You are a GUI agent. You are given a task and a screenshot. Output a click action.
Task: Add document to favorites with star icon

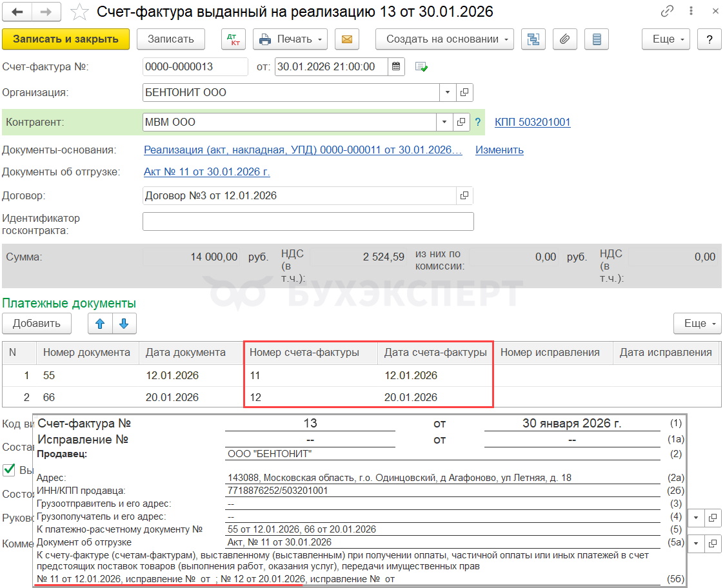point(79,12)
